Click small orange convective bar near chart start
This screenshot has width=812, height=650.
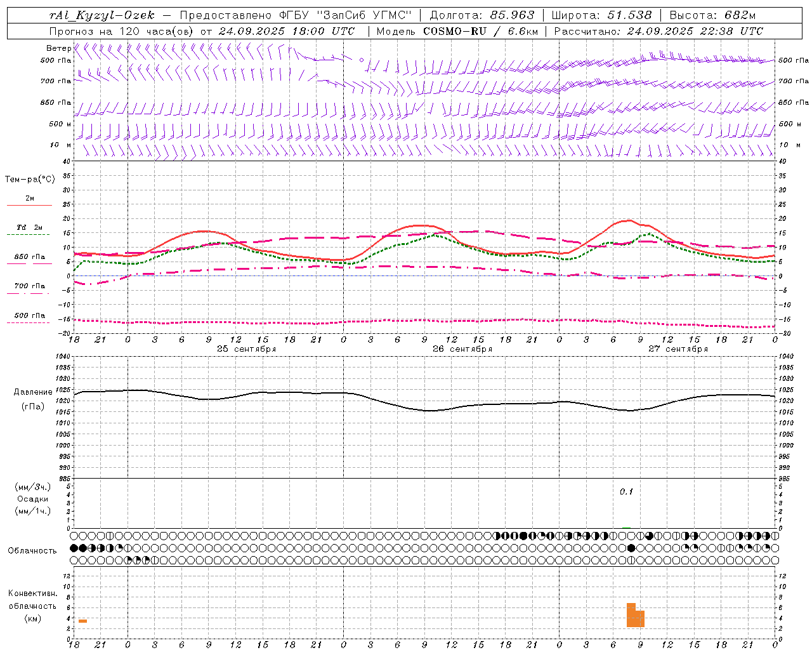pos(82,621)
